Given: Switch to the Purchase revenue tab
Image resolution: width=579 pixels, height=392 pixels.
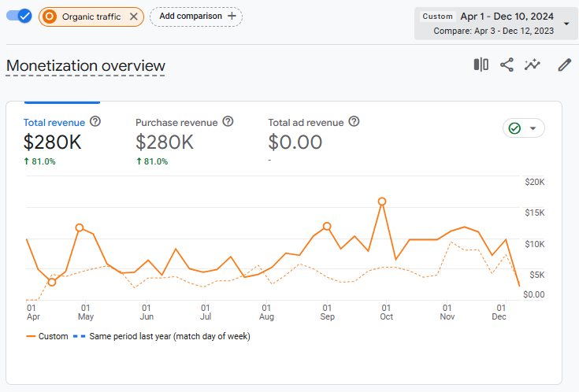Looking at the screenshot, I should 177,123.
